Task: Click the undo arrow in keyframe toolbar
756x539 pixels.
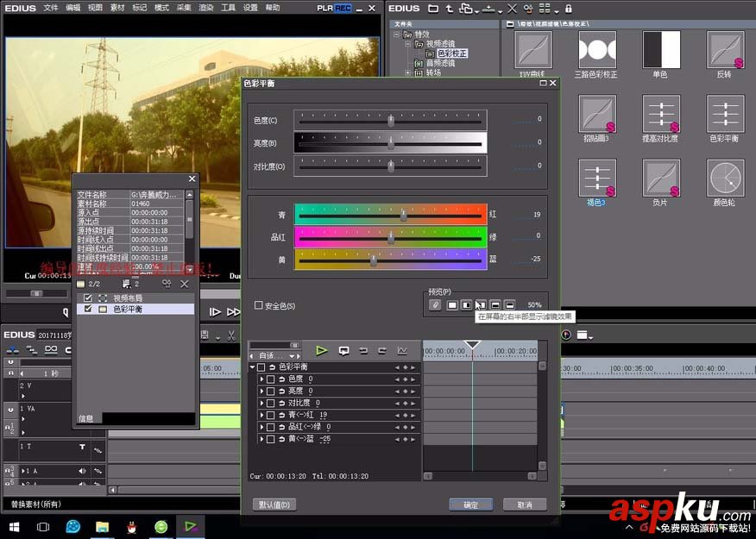Action: click(363, 351)
